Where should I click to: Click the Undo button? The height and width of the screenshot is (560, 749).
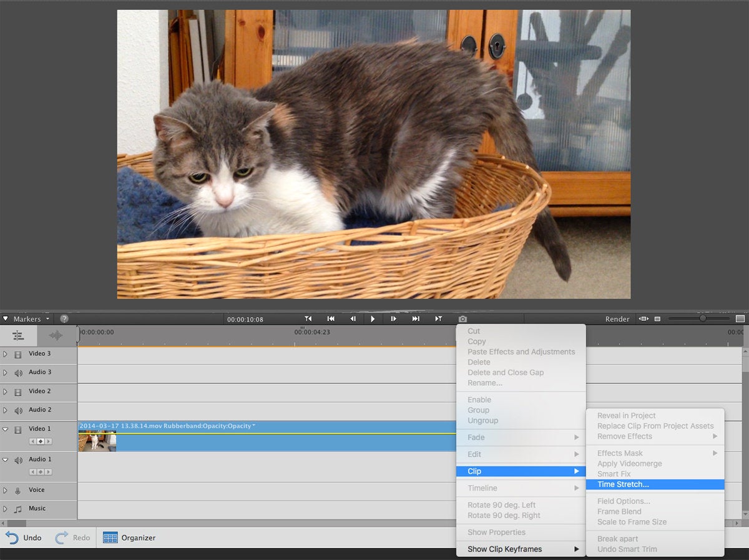24,538
